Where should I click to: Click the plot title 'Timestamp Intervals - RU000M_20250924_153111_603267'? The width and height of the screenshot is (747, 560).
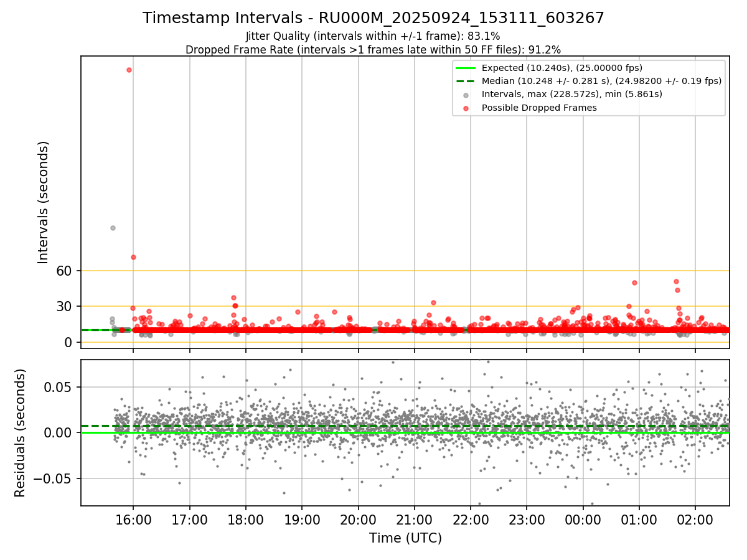coord(374,18)
